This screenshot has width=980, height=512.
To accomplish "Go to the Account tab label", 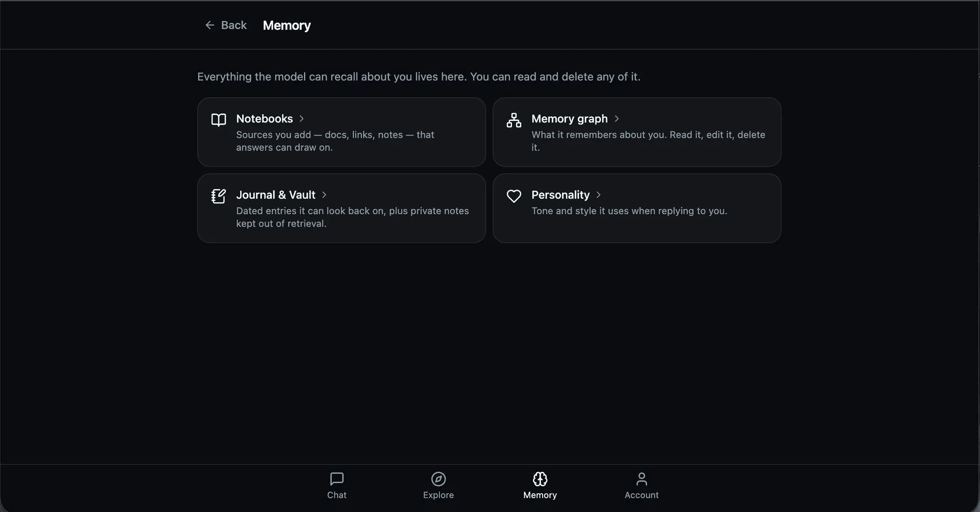I will coord(642,495).
